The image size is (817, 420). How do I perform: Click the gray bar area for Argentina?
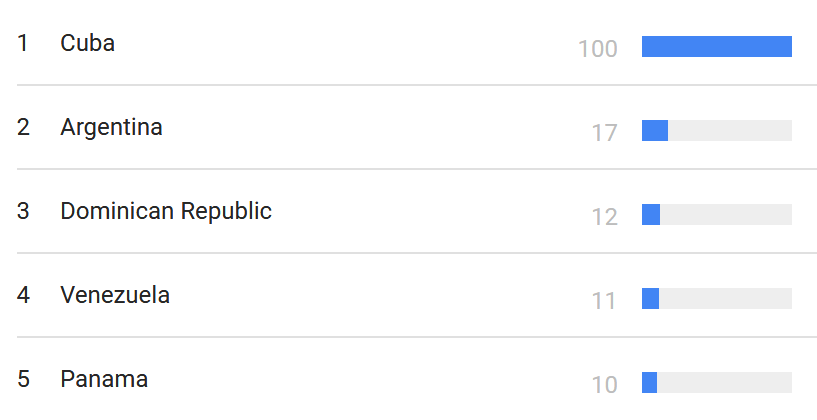(730, 130)
